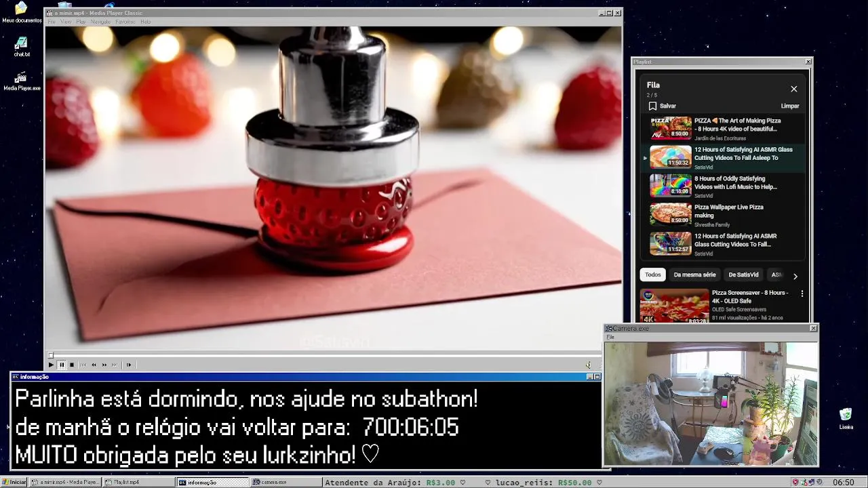
Task: Click the frame-step button
Action: pyautogui.click(x=129, y=365)
